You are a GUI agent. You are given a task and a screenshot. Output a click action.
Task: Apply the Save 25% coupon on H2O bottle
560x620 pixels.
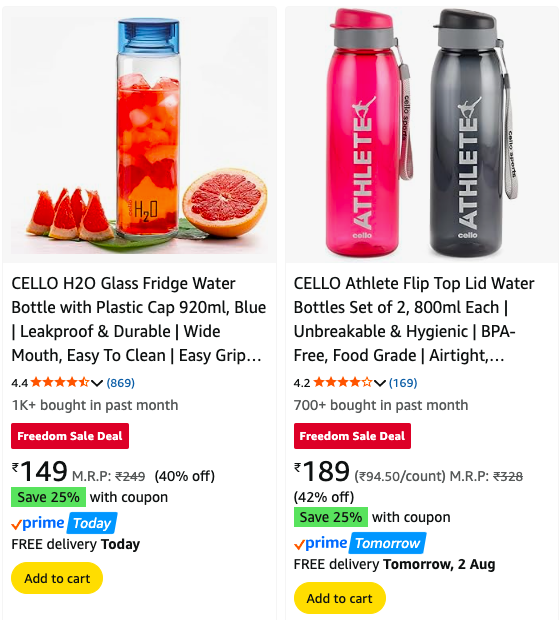[x=48, y=497]
